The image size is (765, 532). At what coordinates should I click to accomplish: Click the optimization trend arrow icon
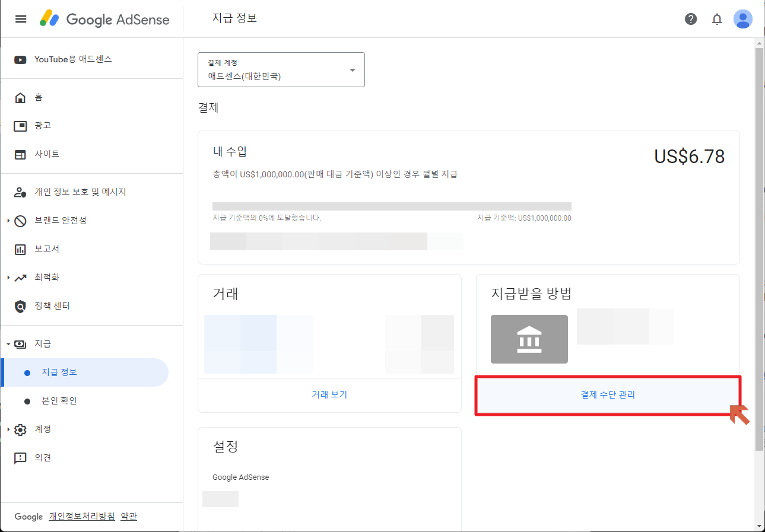20,278
